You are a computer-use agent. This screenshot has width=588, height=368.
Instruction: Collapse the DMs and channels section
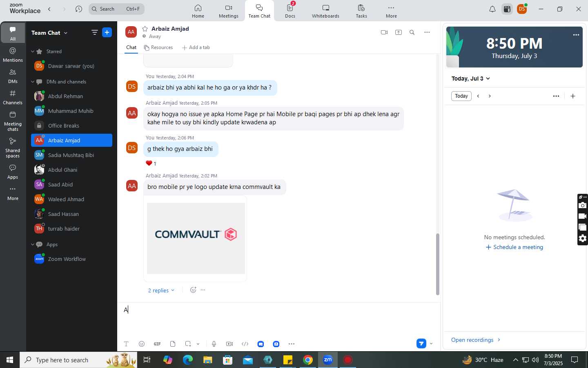[33, 82]
